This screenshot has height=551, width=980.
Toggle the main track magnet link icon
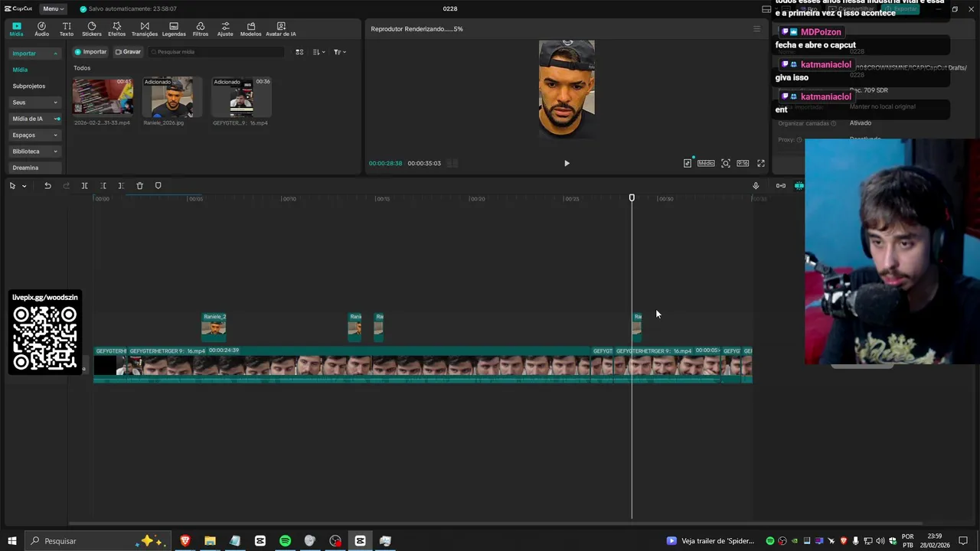click(781, 186)
